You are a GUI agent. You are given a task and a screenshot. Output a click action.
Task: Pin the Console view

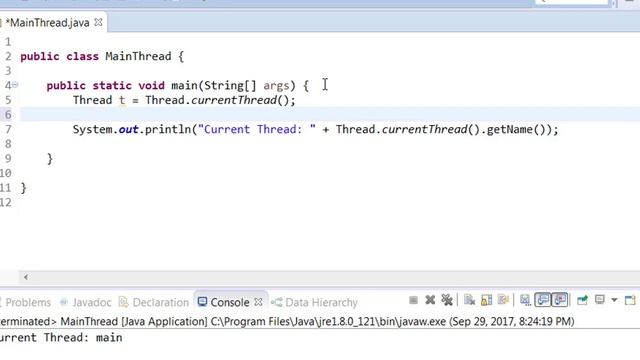pos(582,300)
